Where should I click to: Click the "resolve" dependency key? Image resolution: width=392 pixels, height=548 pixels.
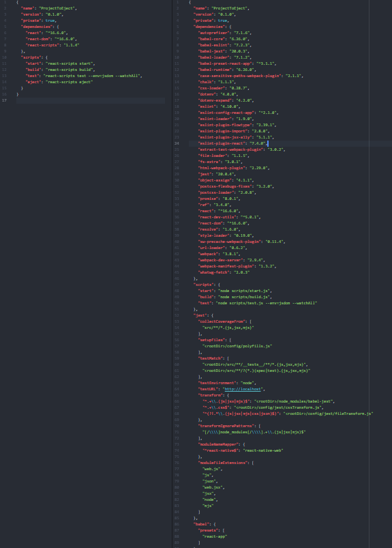[x=209, y=229]
